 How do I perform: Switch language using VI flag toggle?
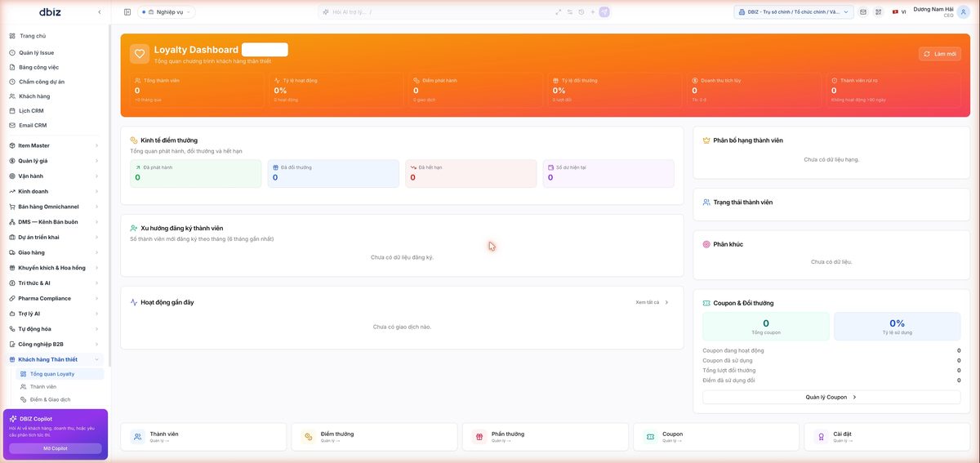(899, 12)
